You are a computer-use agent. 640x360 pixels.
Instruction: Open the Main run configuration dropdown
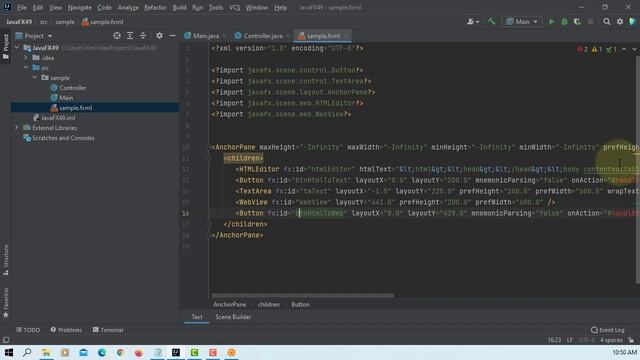[522, 22]
